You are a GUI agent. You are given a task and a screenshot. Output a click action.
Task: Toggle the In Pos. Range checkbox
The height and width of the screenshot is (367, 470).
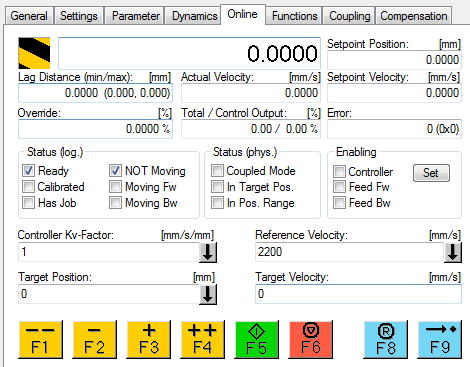(217, 203)
